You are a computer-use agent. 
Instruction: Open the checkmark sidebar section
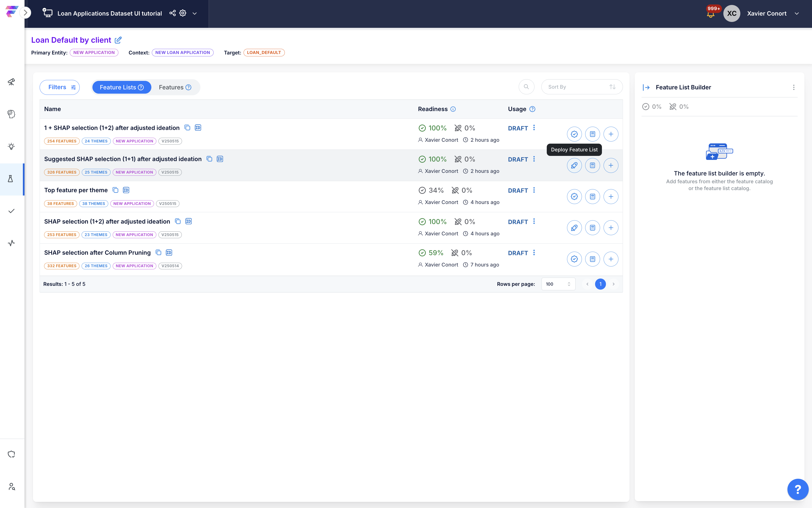[11, 211]
